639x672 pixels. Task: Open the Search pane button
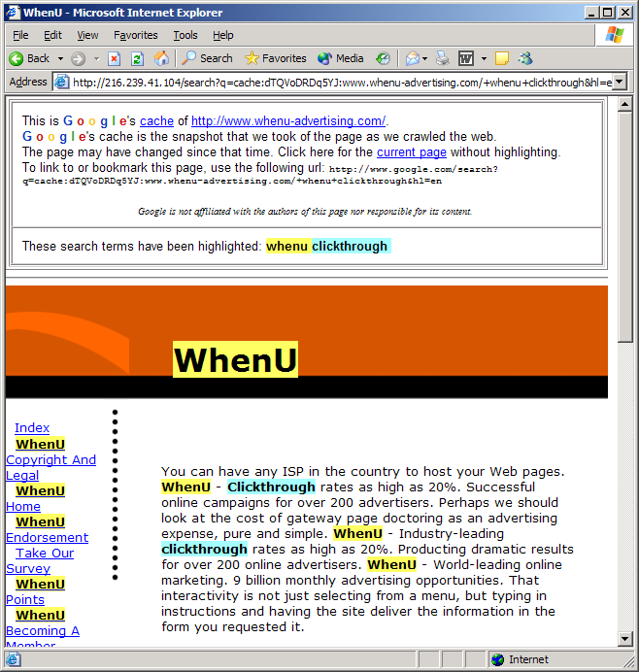click(208, 58)
